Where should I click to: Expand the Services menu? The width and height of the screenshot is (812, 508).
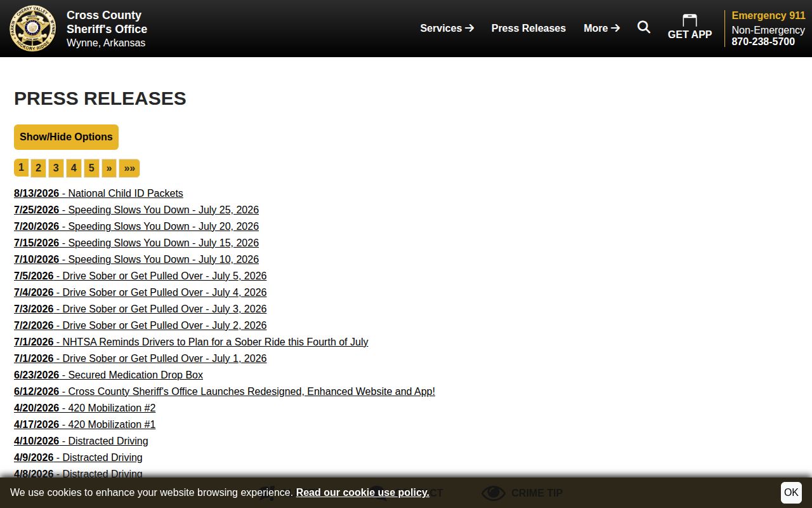point(447,28)
